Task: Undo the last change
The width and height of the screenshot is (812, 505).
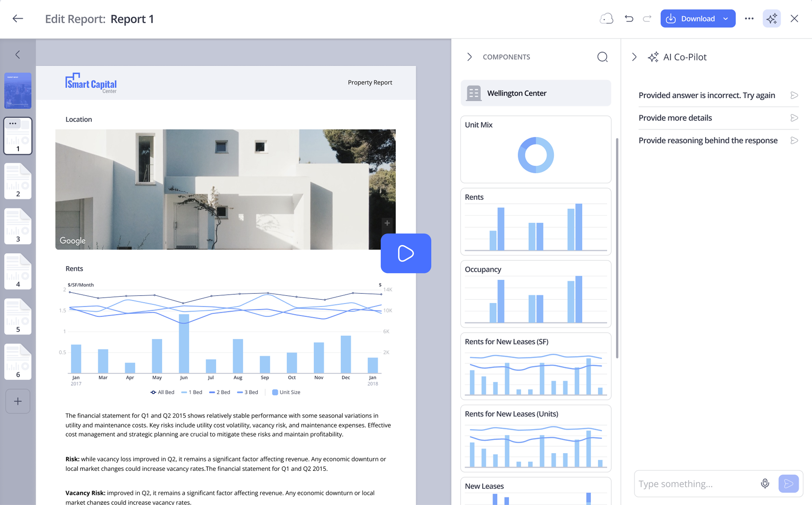Action: click(x=629, y=19)
